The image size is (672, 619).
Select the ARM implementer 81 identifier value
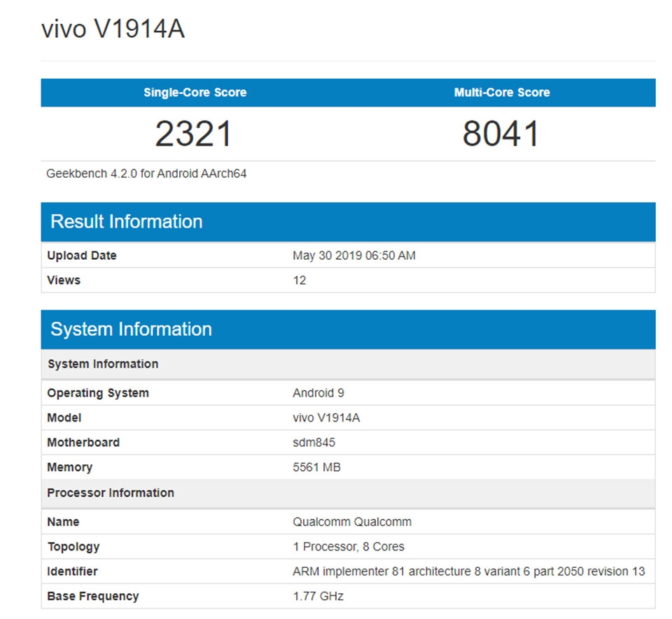[x=469, y=571]
